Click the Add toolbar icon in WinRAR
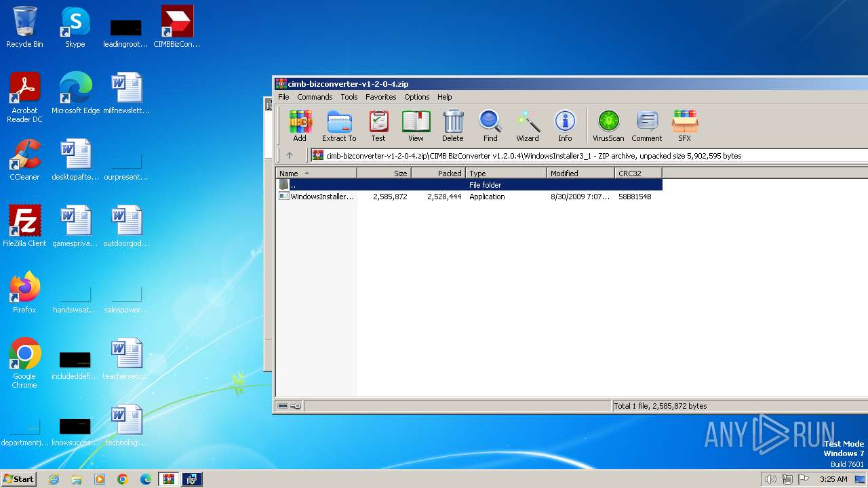868x488 pixels. (x=300, y=126)
